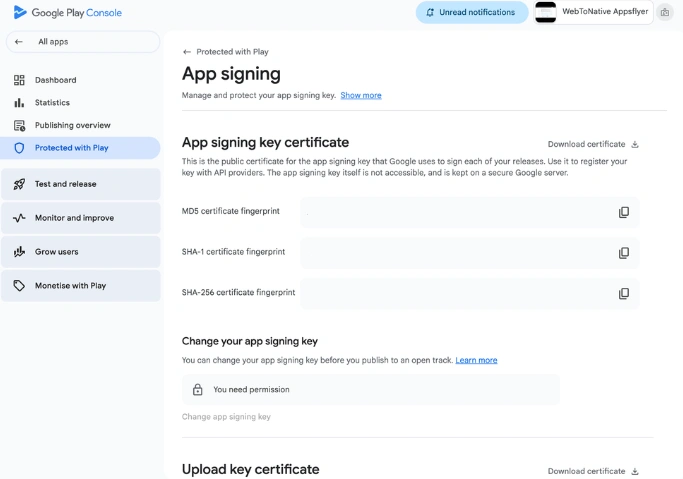Expand the Test and release section
The image size is (683, 479).
tap(81, 184)
